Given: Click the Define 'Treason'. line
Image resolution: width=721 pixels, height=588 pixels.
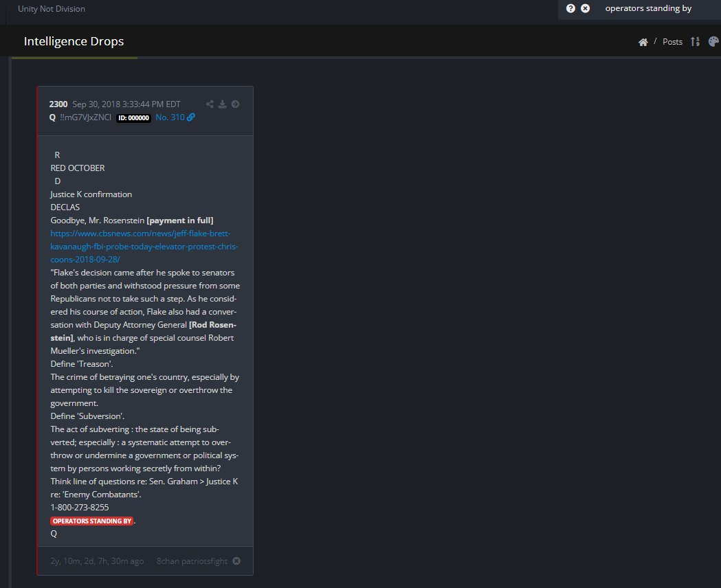Looking at the screenshot, I should point(81,364).
